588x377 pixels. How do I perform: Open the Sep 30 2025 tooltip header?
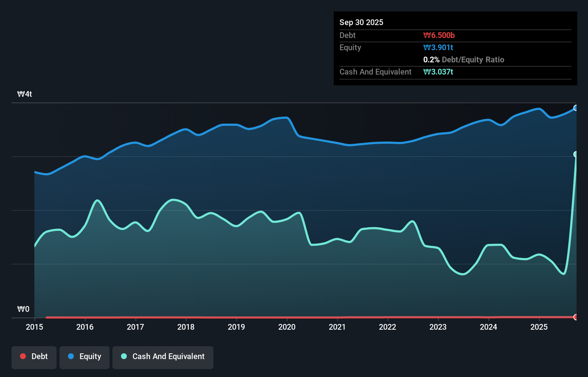(x=362, y=22)
